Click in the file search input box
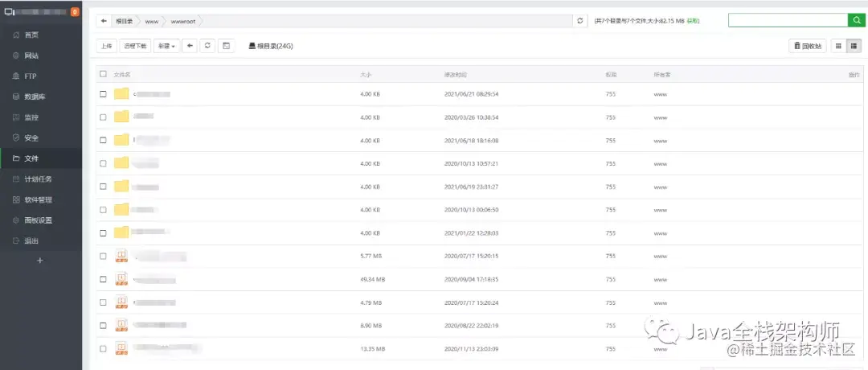 (x=788, y=20)
